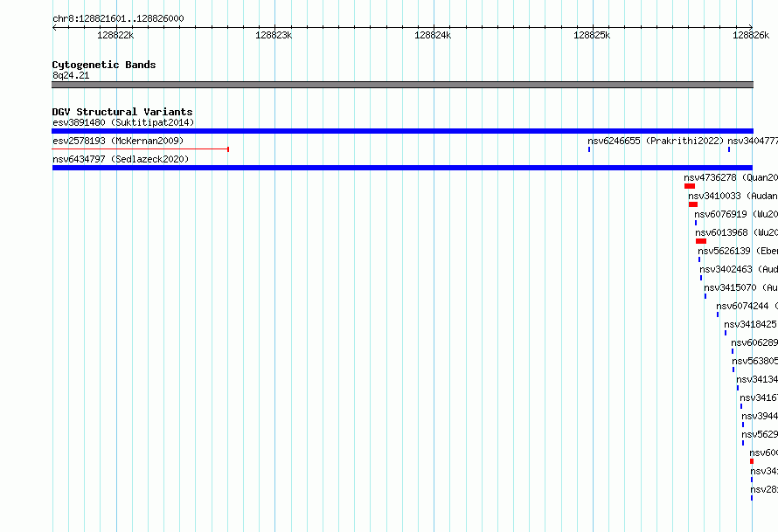Click the blue bar under esv3891480

[x=402, y=131]
